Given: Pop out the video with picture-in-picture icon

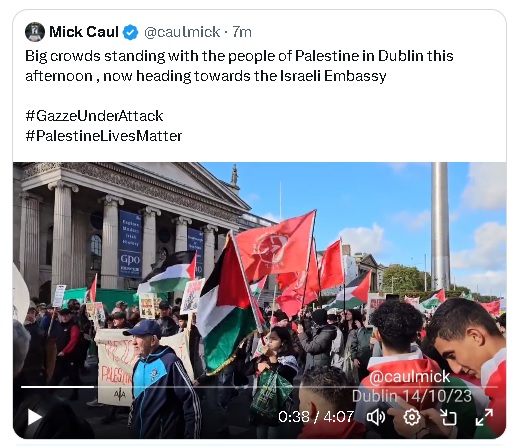Looking at the screenshot, I should click(448, 417).
